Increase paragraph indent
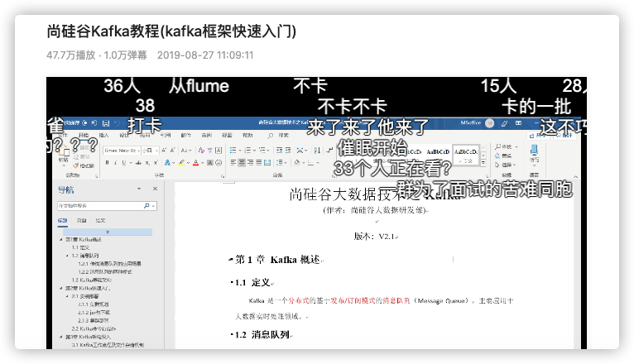The width and height of the screenshot is (634, 364). pos(288,151)
